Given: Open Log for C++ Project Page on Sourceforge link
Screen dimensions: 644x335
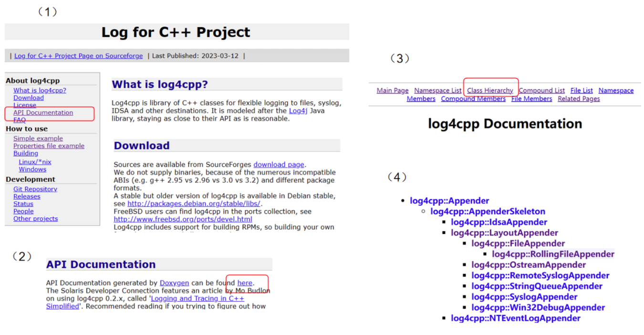Looking at the screenshot, I should point(78,56).
